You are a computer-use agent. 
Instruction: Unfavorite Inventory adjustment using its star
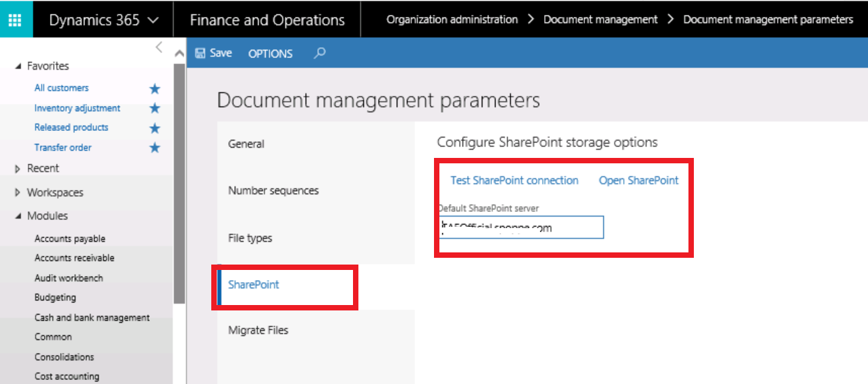click(155, 108)
